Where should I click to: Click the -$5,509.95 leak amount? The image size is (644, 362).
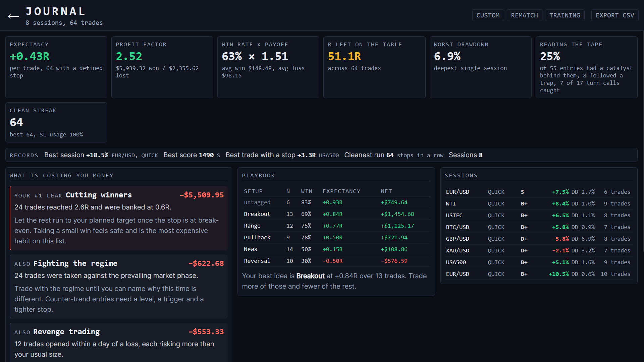coord(202,195)
